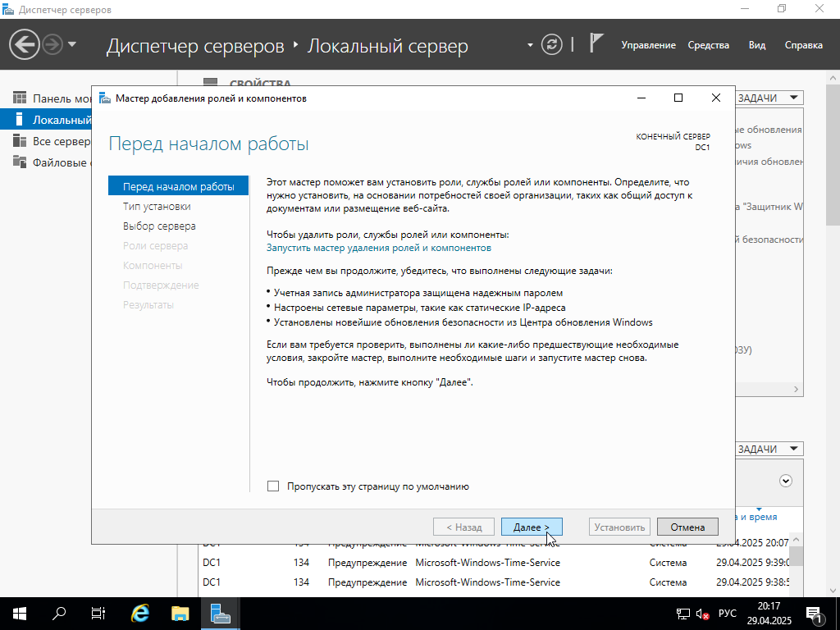Image resolution: width=840 pixels, height=630 pixels.
Task: Check Пропускать эту страницу по умолчанию
Action: [x=273, y=486]
